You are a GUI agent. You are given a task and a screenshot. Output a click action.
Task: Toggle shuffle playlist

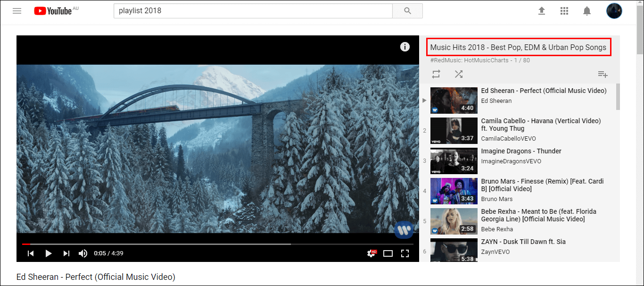click(x=459, y=74)
